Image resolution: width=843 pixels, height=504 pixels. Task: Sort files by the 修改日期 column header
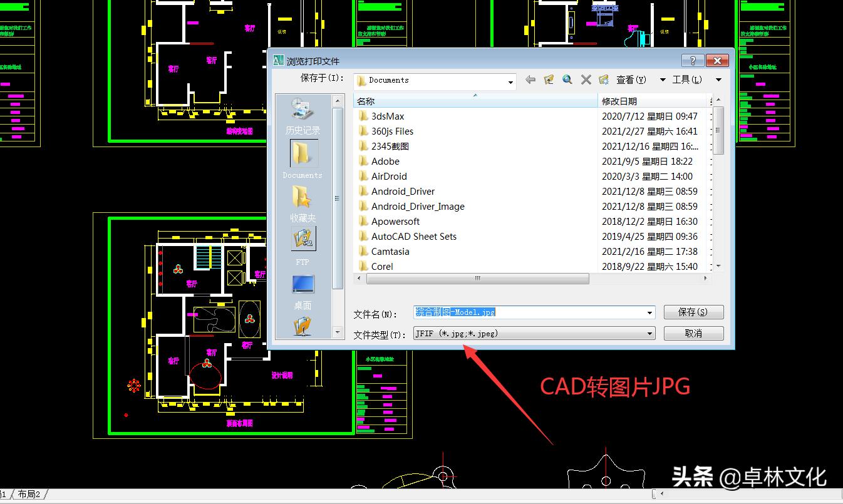620,101
